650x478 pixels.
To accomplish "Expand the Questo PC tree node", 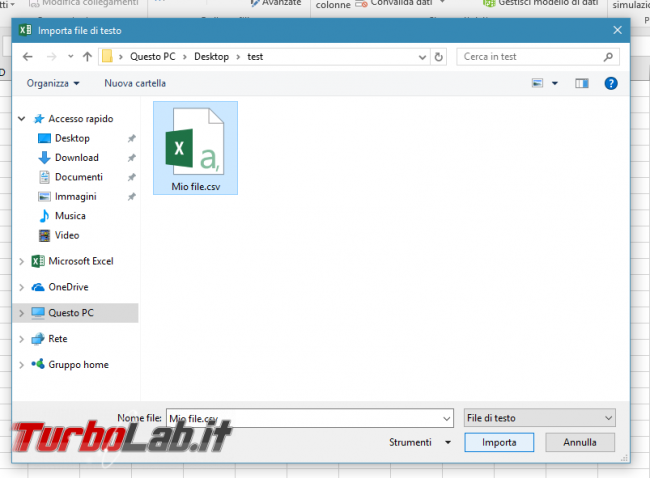I will coord(22,313).
